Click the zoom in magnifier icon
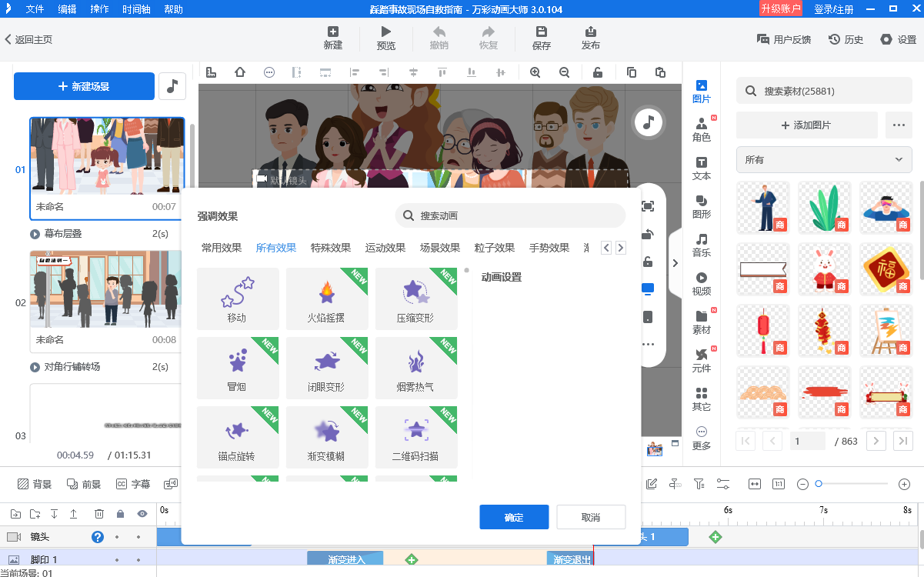This screenshot has width=924, height=577. [x=535, y=72]
